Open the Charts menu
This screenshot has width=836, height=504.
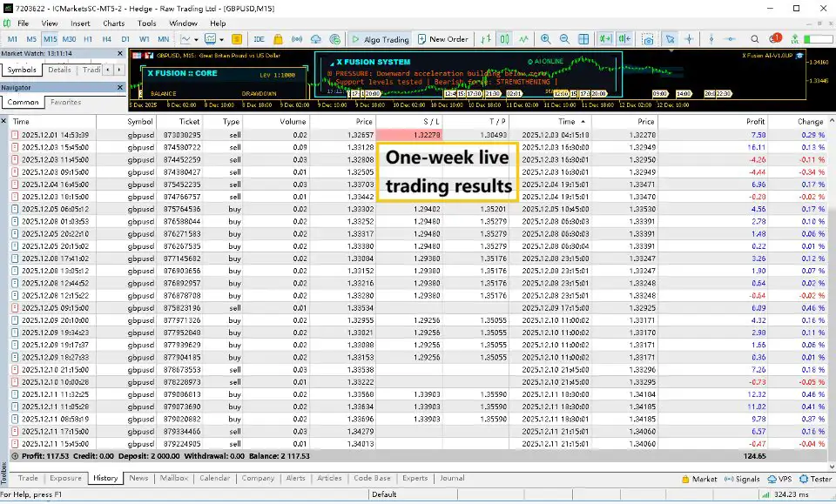click(113, 23)
